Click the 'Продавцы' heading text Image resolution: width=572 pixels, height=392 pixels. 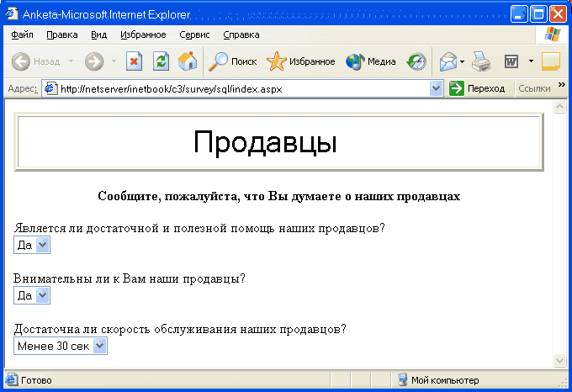[265, 142]
